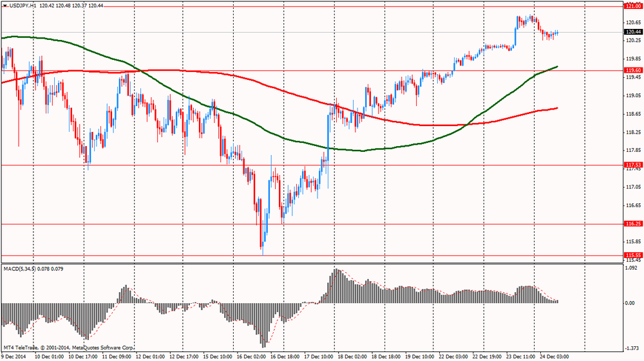Click the 22 Dec 03:00 time label
This screenshot has width=644, height=361.
453,357
